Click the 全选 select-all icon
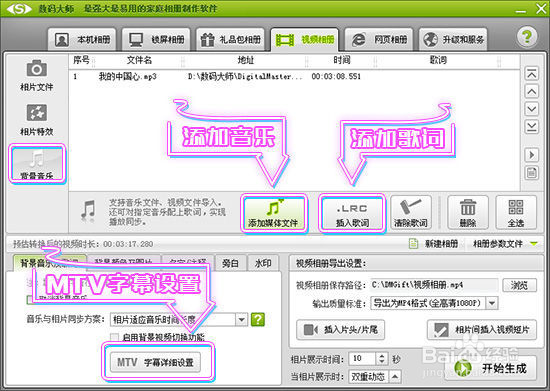 tap(516, 213)
